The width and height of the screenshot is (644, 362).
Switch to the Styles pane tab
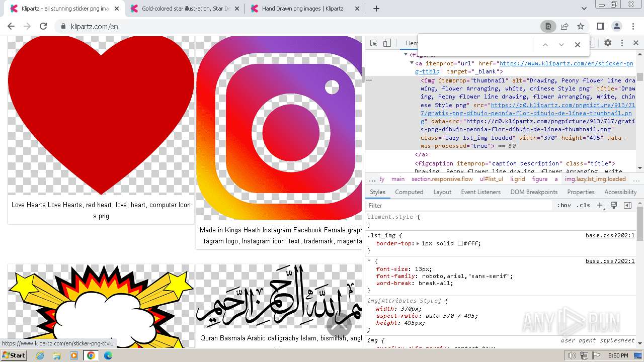(x=377, y=192)
